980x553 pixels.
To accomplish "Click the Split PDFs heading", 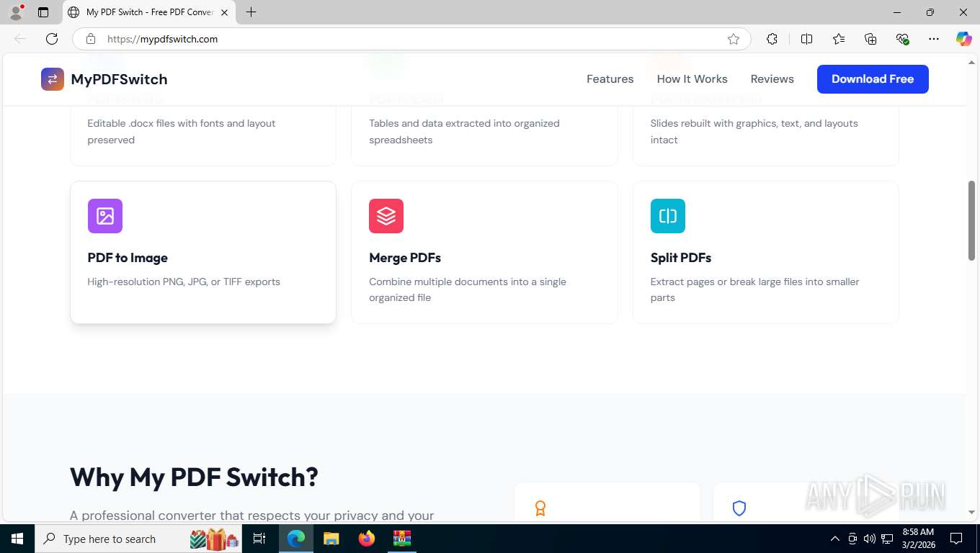I will click(x=681, y=258).
